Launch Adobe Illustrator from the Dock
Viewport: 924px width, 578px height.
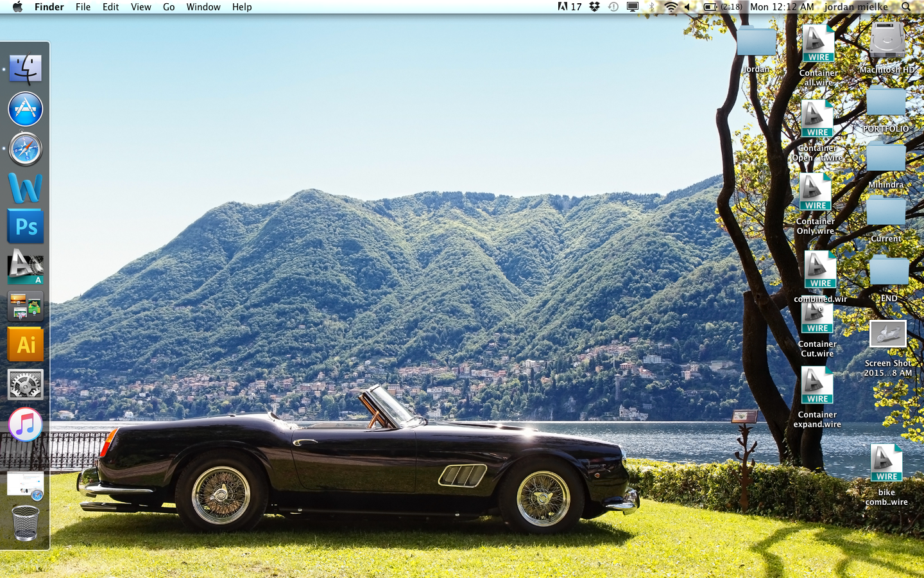(x=26, y=345)
